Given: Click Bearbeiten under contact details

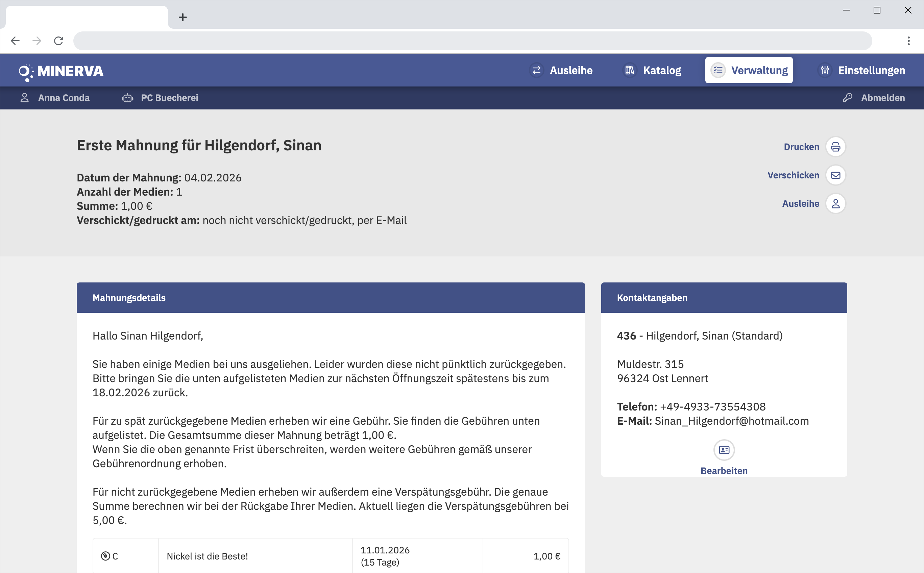Looking at the screenshot, I should point(724,471).
